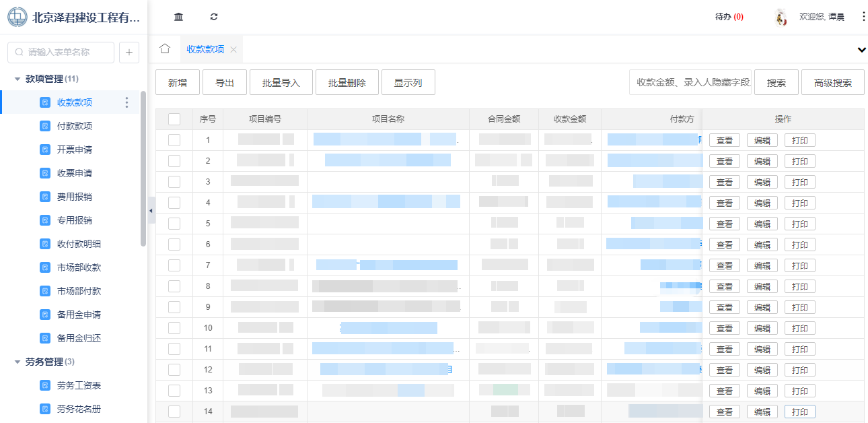This screenshot has height=423, width=868.
Task: Click 查看 for row 12
Action: point(725,370)
